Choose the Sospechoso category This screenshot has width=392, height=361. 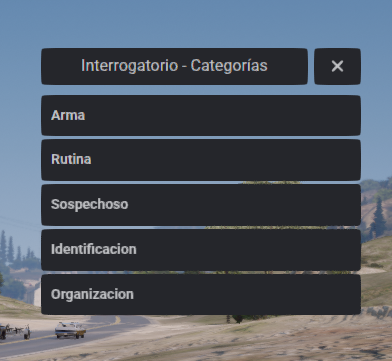point(201,205)
